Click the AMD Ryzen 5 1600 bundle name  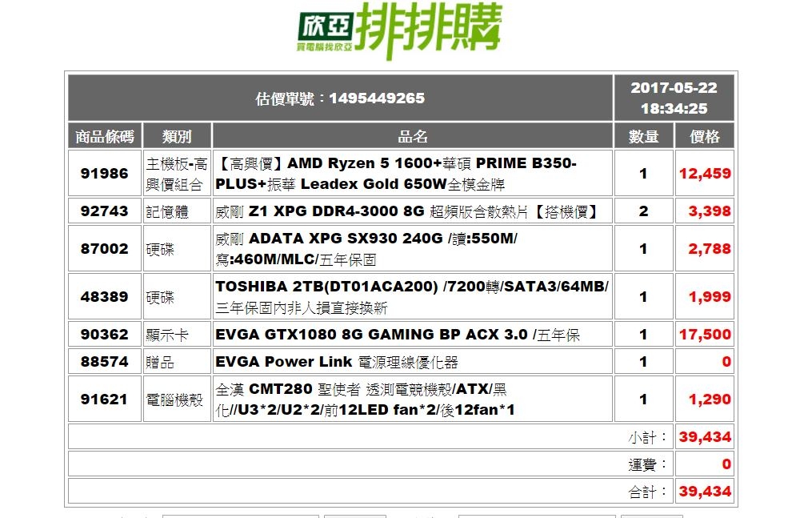[x=396, y=174]
